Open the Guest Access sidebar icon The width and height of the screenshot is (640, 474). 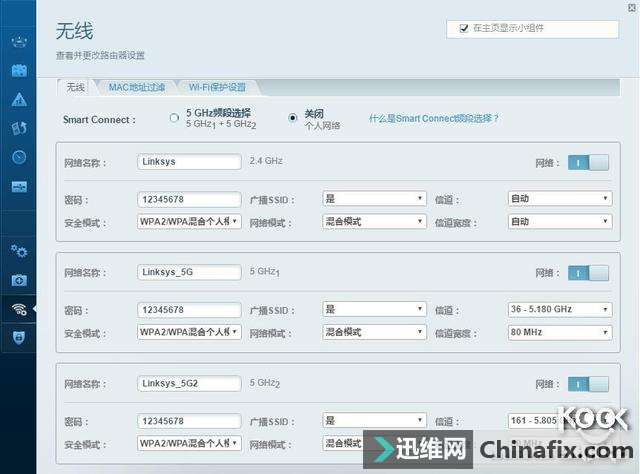pos(19,71)
